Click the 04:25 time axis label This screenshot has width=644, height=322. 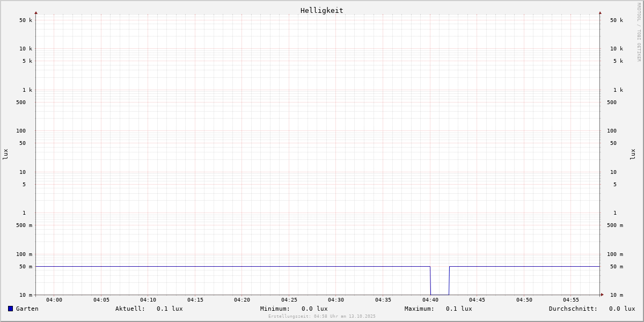pyautogui.click(x=289, y=300)
